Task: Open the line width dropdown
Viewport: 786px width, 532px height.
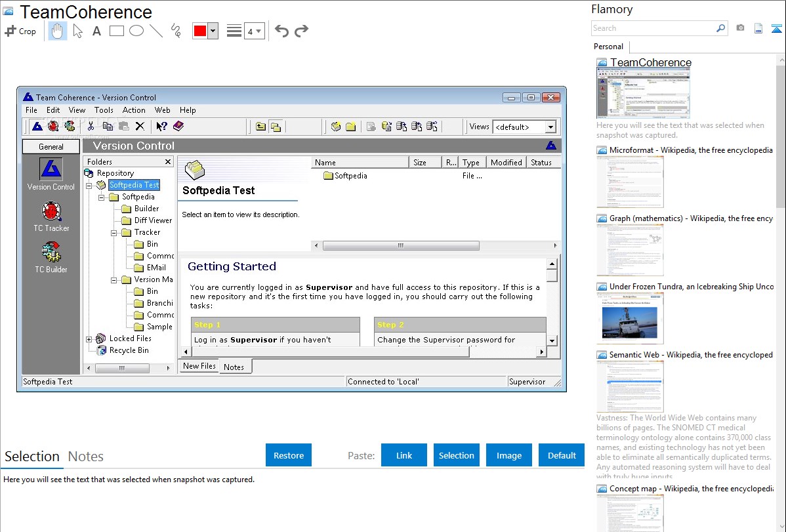Action: [254, 31]
